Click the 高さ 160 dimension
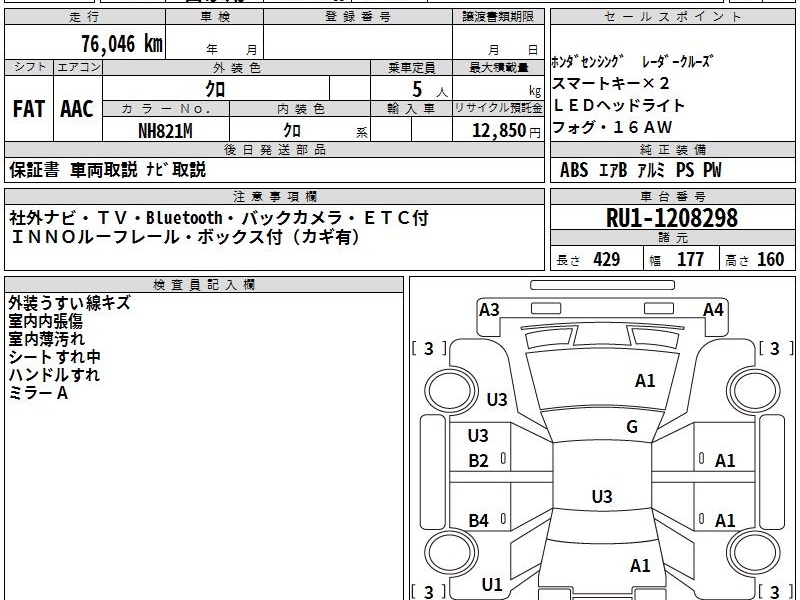800x600 pixels. pyautogui.click(x=755, y=260)
